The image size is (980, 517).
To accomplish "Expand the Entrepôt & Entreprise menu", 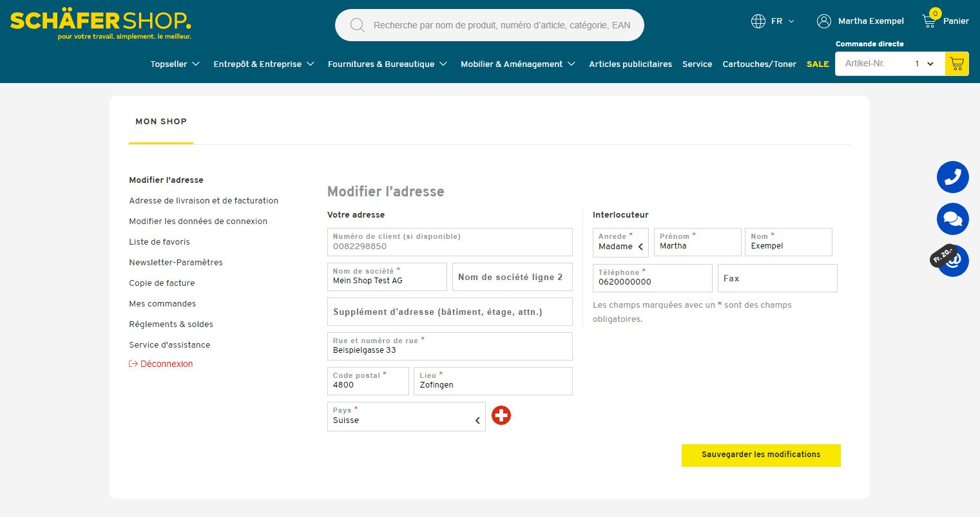I will pos(264,64).
